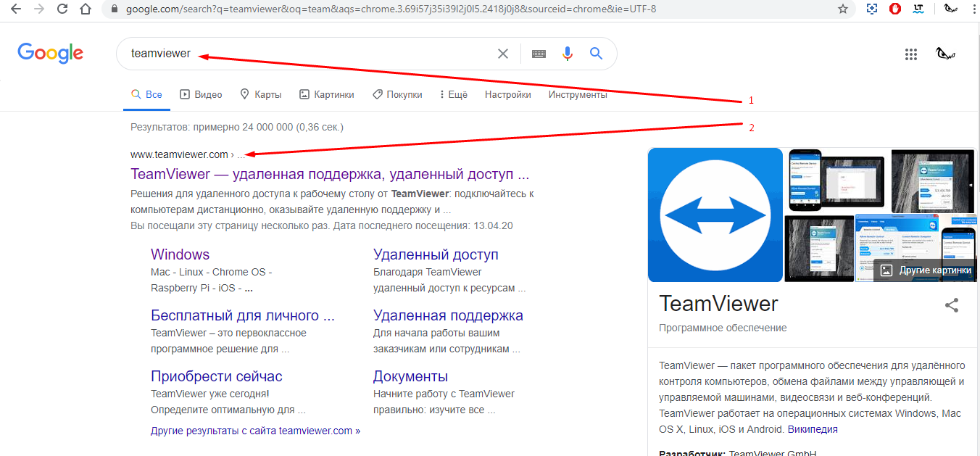Open the browser profile avatar in toolbar
980x456 pixels.
tap(950, 9)
